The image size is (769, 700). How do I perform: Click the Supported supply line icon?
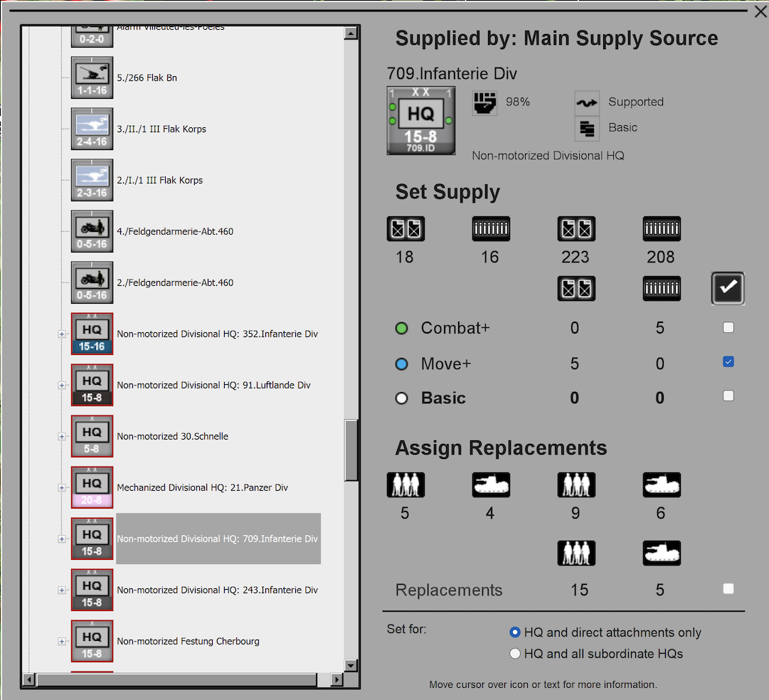tap(587, 103)
